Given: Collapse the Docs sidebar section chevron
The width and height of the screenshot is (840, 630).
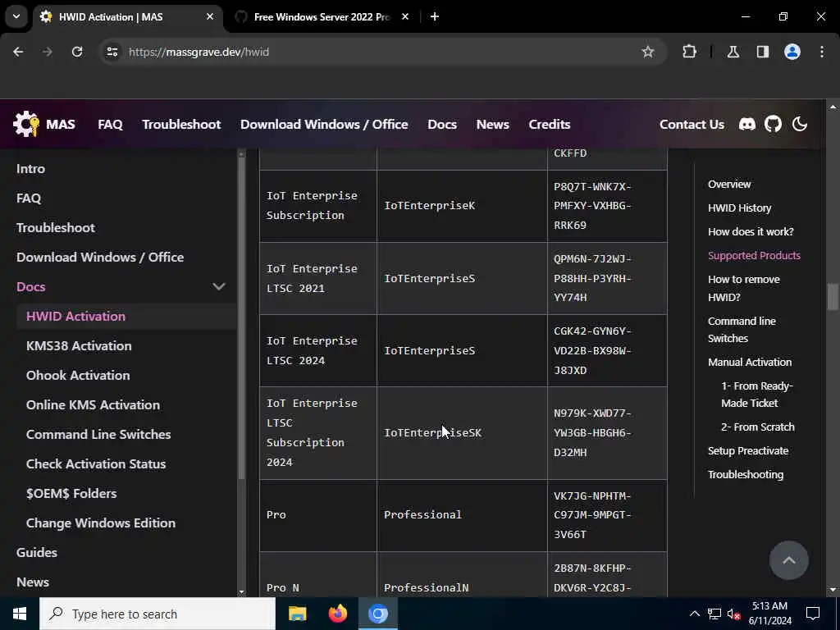Looking at the screenshot, I should [218, 286].
